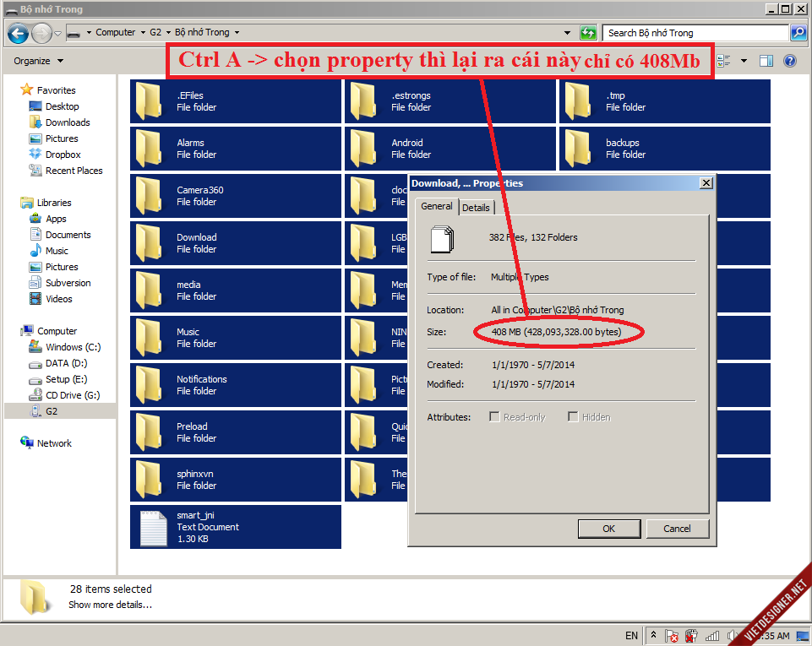This screenshot has width=812, height=646.
Task: Select the smart_jni text document
Action: (236, 527)
